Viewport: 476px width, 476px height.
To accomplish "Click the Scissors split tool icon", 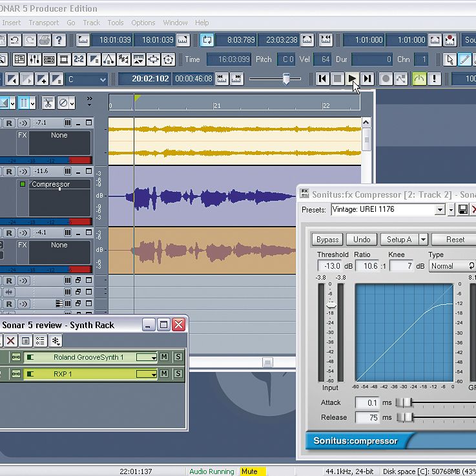I will pyautogui.click(x=48, y=103).
